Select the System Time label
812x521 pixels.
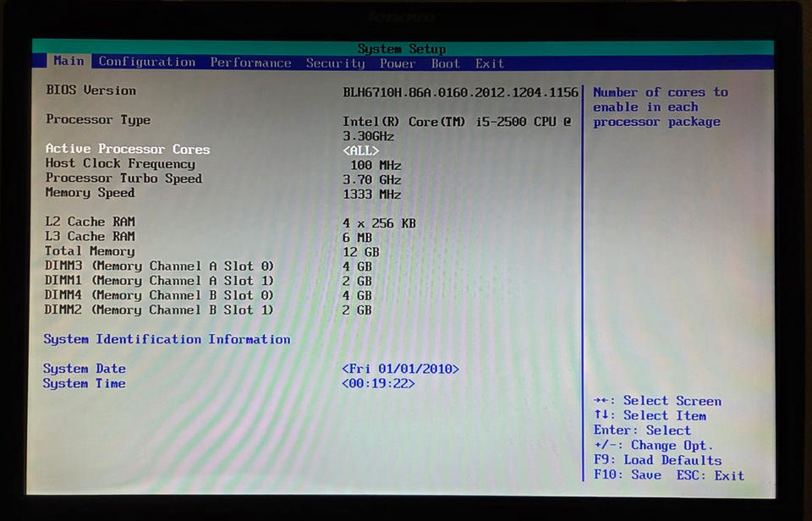pyautogui.click(x=84, y=384)
